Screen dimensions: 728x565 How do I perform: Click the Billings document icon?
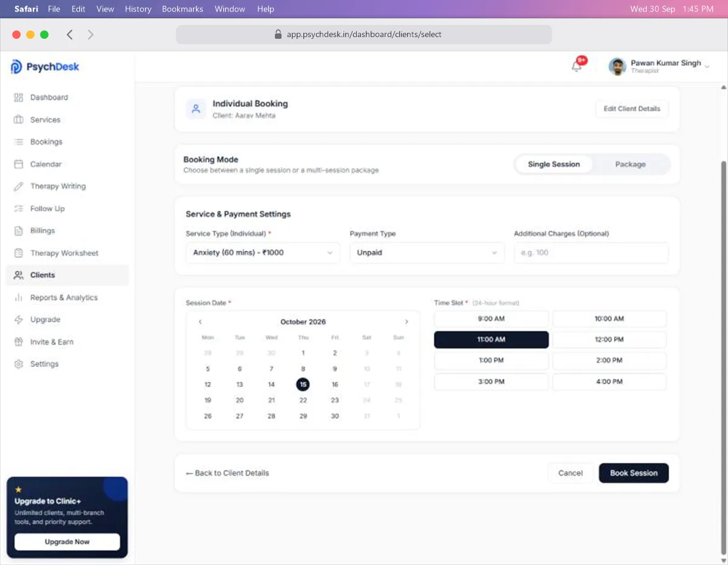(18, 230)
